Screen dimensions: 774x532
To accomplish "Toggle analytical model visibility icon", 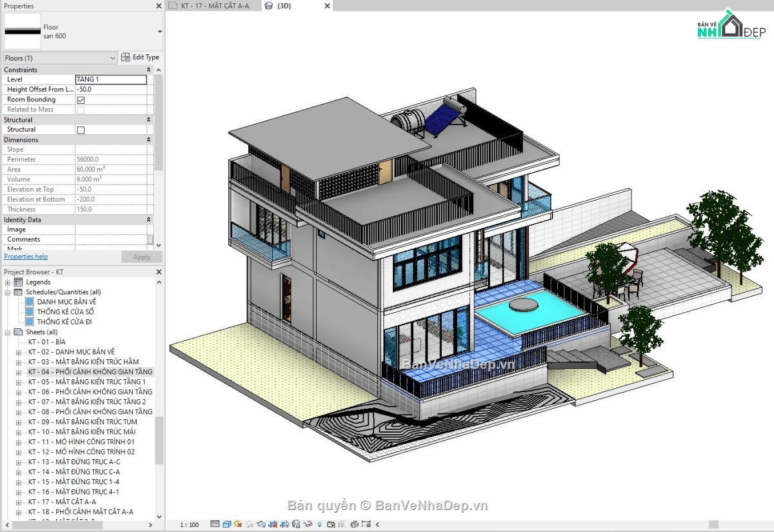I will click(x=342, y=525).
